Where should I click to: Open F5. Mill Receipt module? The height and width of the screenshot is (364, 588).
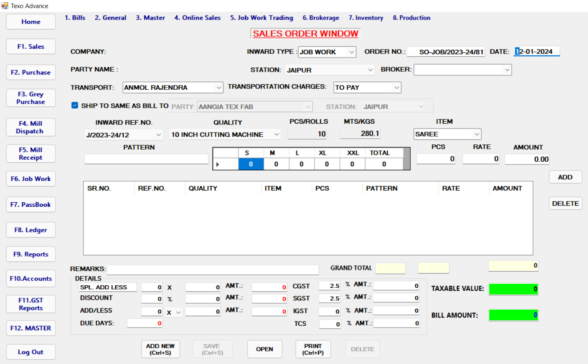pyautogui.click(x=31, y=154)
